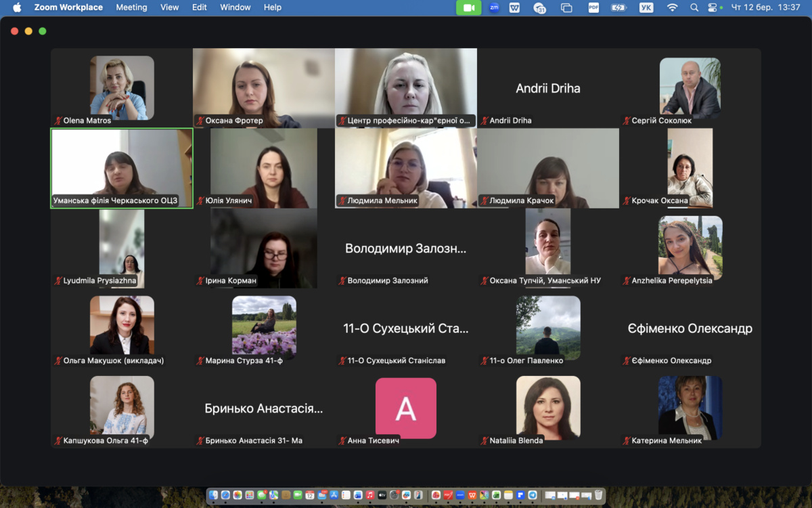Open the View menu
The image size is (812, 508).
[170, 7]
